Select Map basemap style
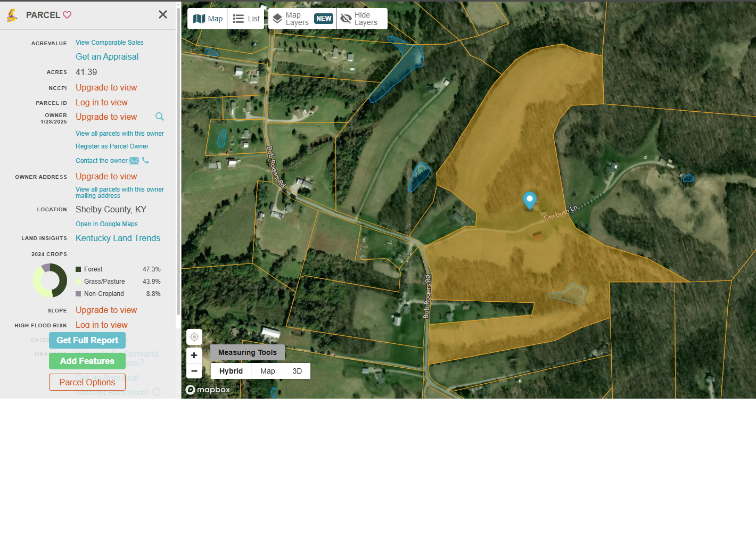 pos(268,371)
